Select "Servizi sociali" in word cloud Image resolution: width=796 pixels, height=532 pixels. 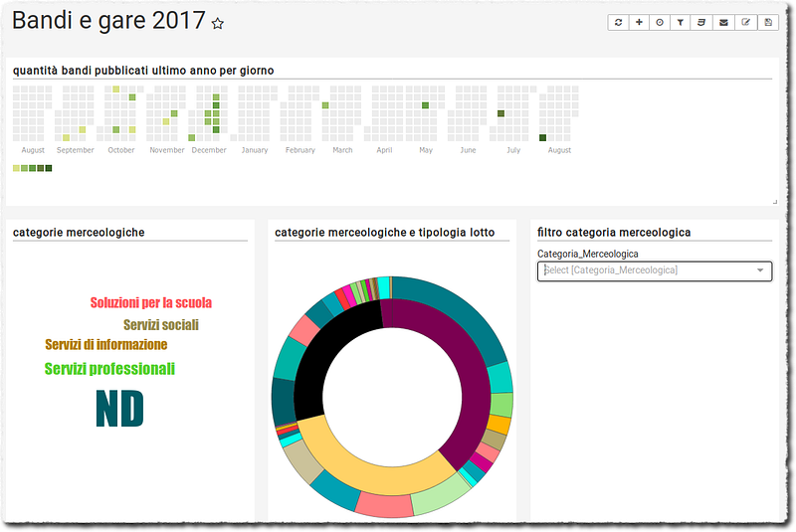click(161, 324)
